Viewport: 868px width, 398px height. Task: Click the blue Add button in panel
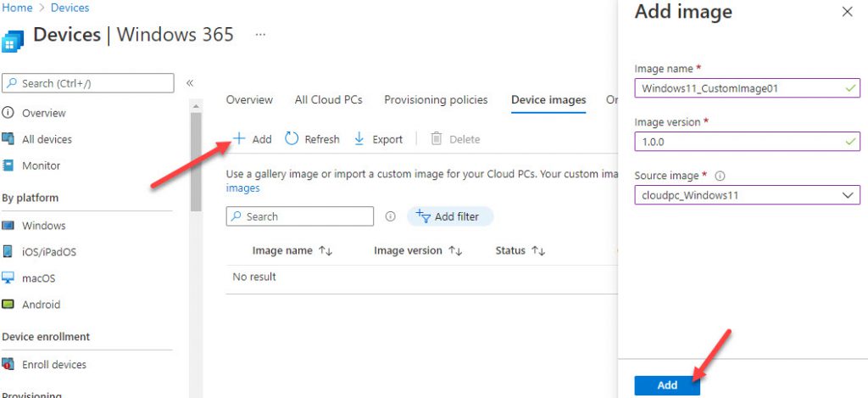pyautogui.click(x=667, y=385)
